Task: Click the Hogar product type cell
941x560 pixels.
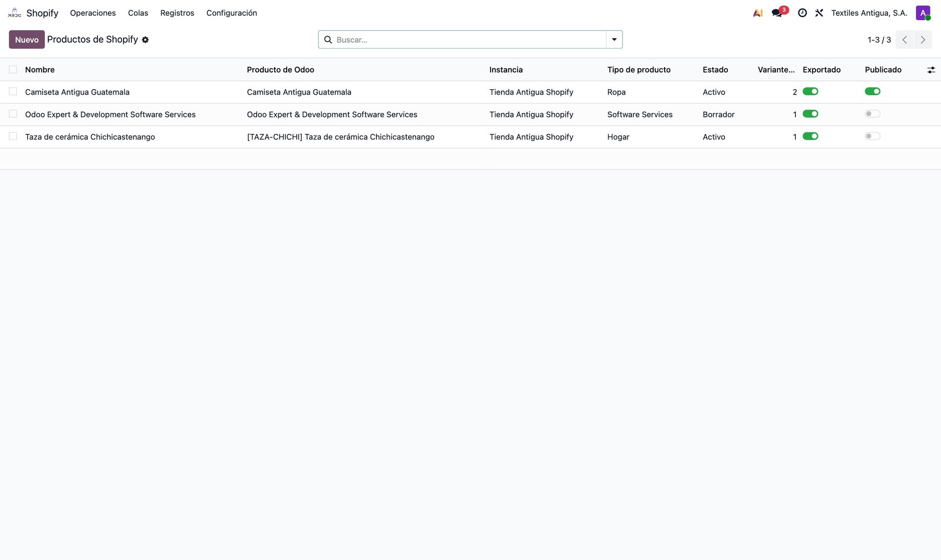Action: pos(618,137)
